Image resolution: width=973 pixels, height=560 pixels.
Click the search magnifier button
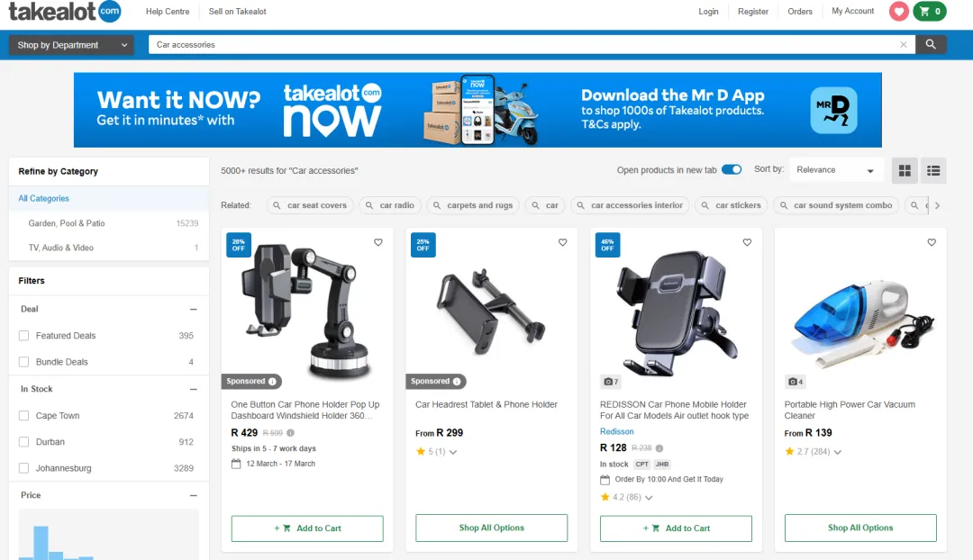(x=930, y=45)
